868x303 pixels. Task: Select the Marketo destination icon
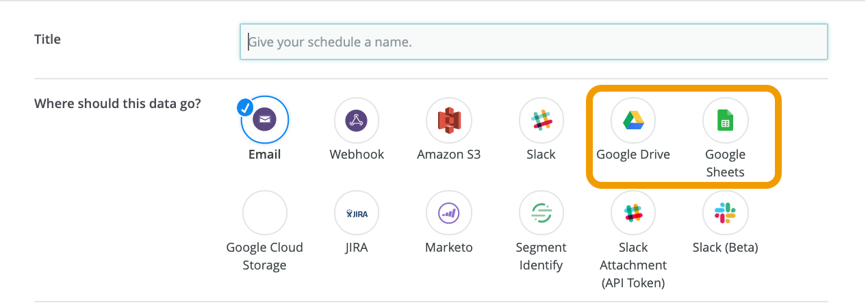[x=449, y=213]
